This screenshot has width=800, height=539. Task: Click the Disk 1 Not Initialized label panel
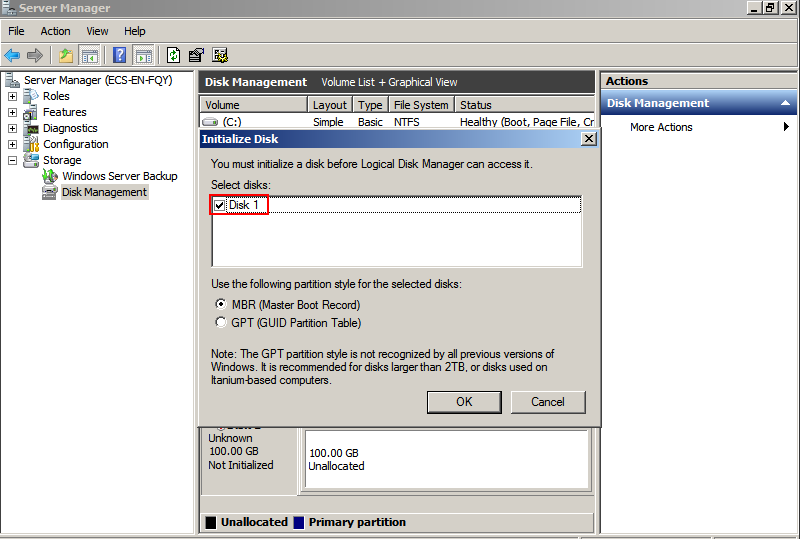point(249,460)
